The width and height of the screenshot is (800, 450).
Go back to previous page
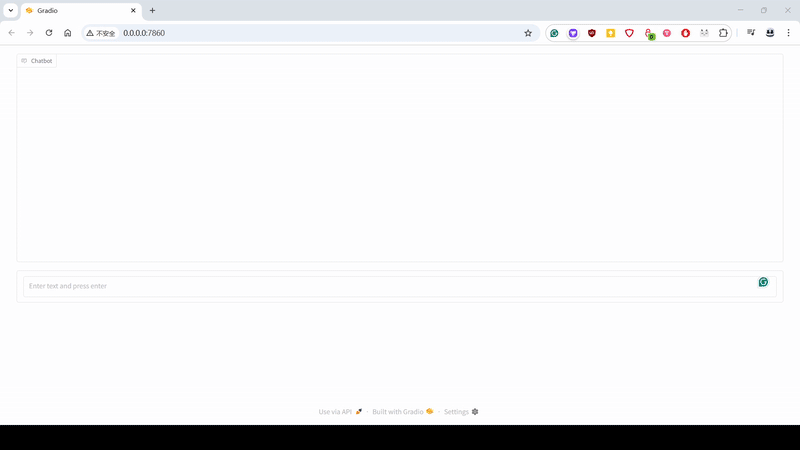coord(12,33)
